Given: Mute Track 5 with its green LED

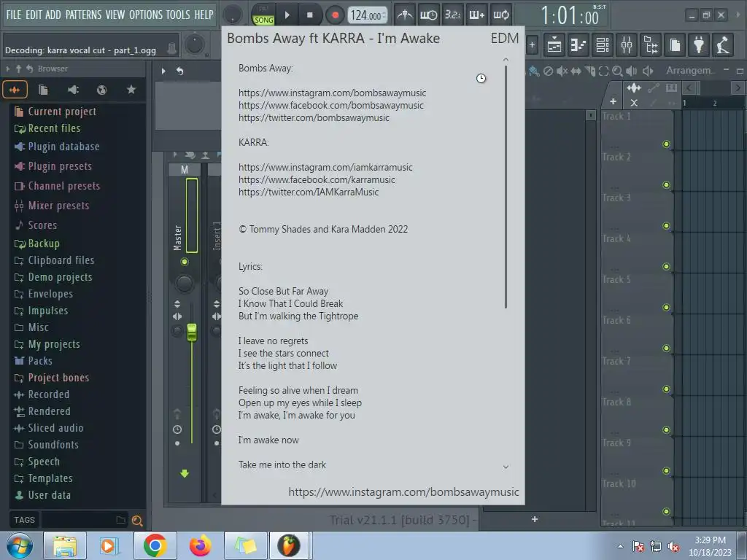Looking at the screenshot, I should coord(666,307).
